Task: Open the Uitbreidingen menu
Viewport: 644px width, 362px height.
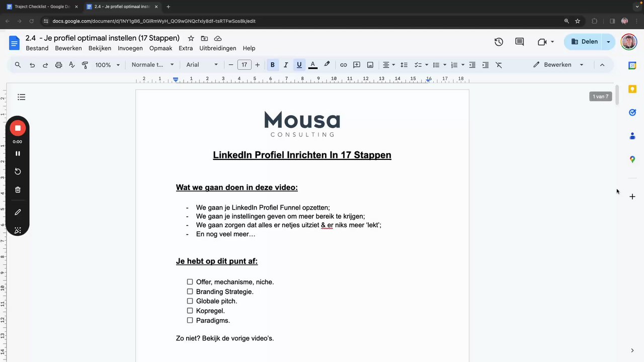Action: point(218,48)
